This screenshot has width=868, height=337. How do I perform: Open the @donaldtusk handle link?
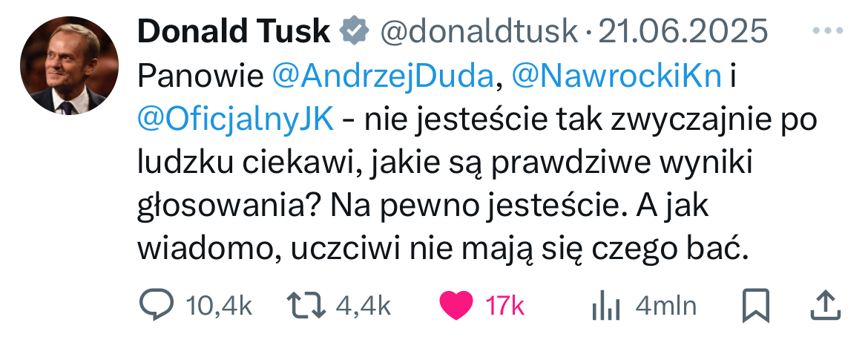click(x=479, y=31)
